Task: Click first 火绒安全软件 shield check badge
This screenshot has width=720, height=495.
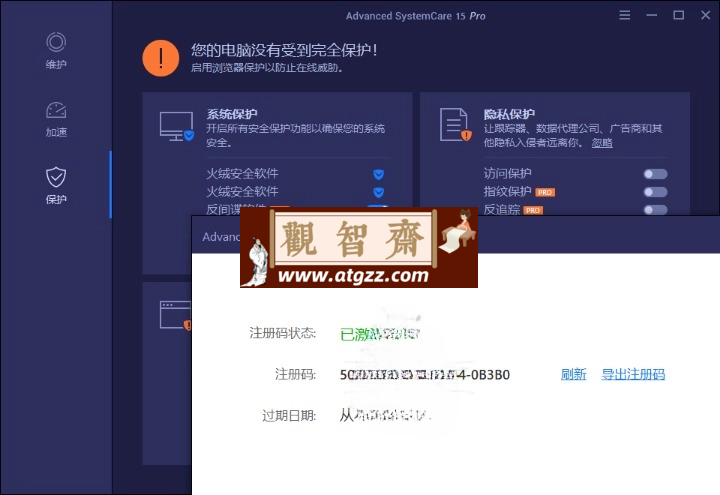Action: 378,174
